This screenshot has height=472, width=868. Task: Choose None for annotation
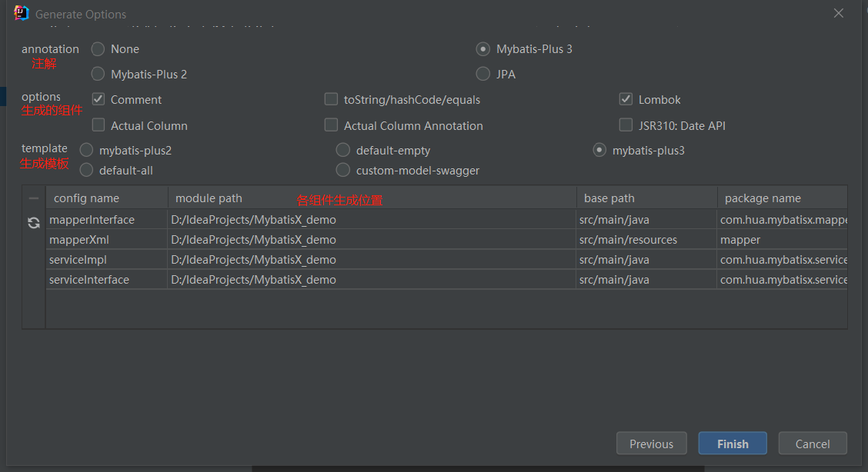click(98, 48)
